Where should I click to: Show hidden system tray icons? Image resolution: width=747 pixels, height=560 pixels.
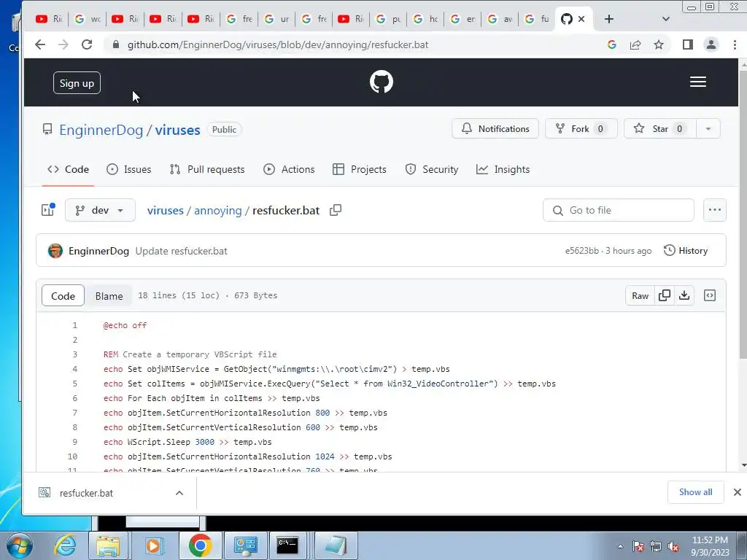(x=620, y=547)
